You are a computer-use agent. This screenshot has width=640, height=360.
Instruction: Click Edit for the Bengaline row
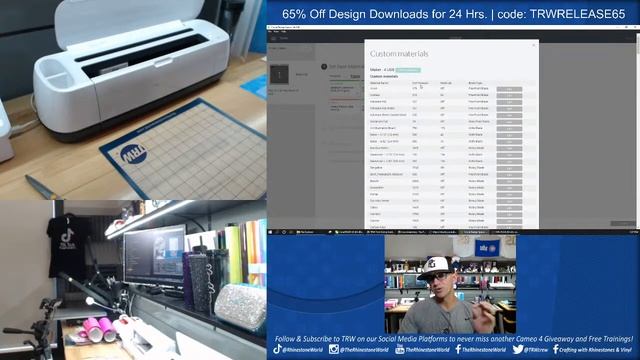pyautogui.click(x=509, y=168)
